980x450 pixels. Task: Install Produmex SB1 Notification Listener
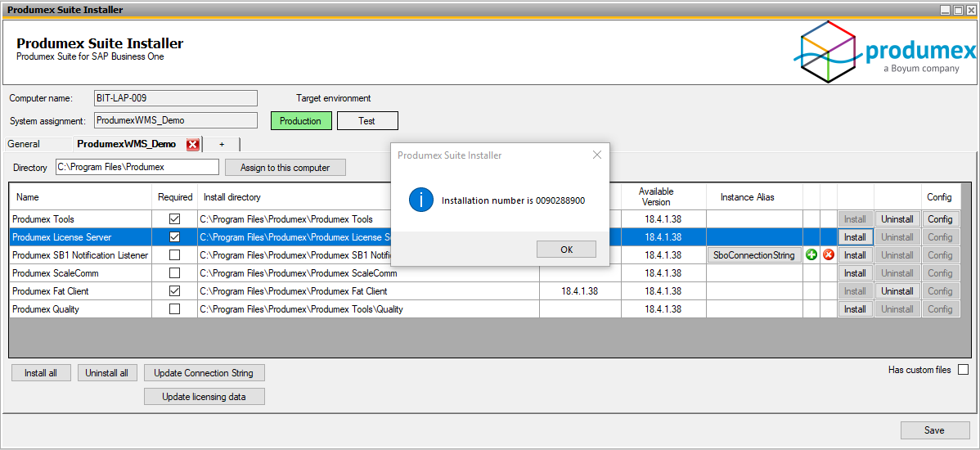[x=855, y=255]
